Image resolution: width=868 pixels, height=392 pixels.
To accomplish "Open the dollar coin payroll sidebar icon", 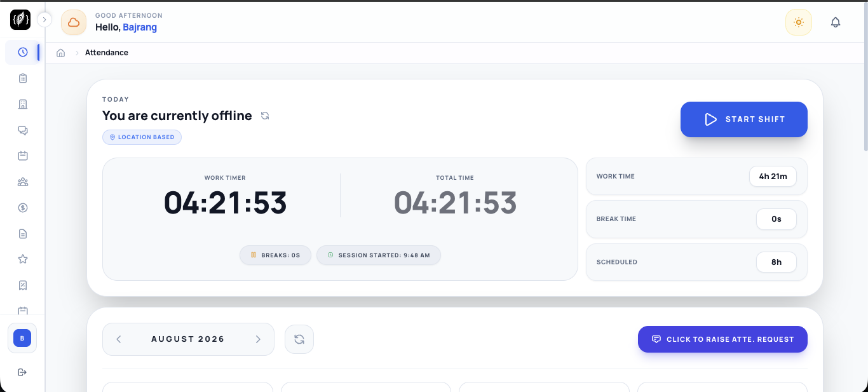I will click(x=23, y=208).
